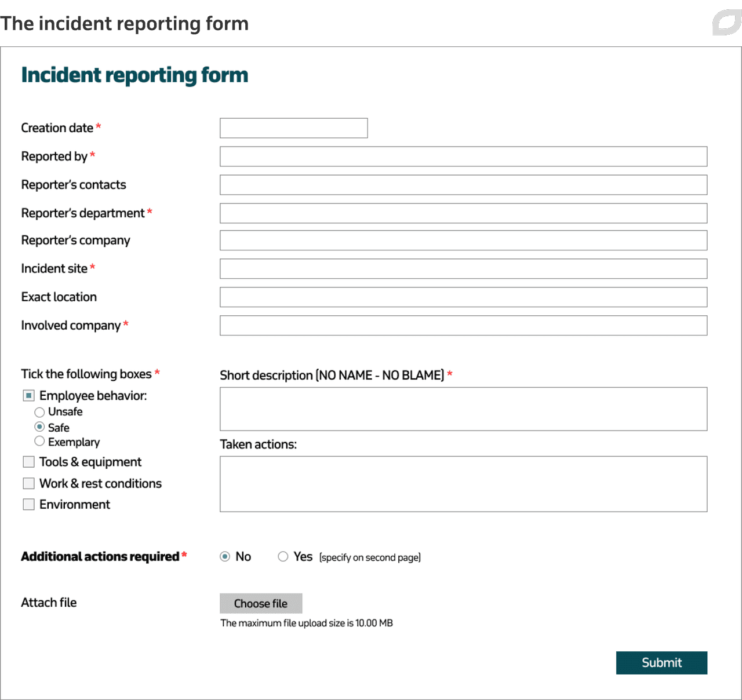Image resolution: width=742 pixels, height=700 pixels.
Task: Focus the Short description text area
Action: [x=463, y=409]
